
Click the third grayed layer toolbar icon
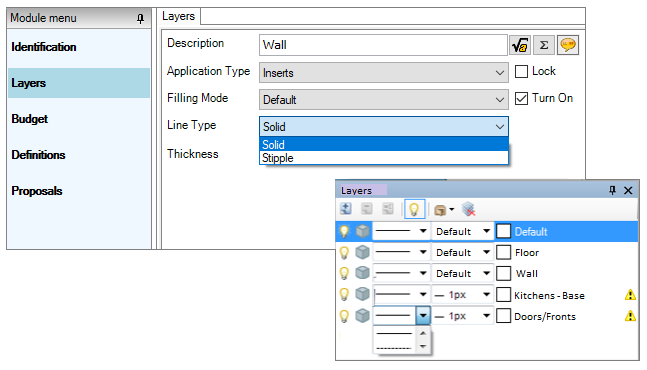[388, 209]
